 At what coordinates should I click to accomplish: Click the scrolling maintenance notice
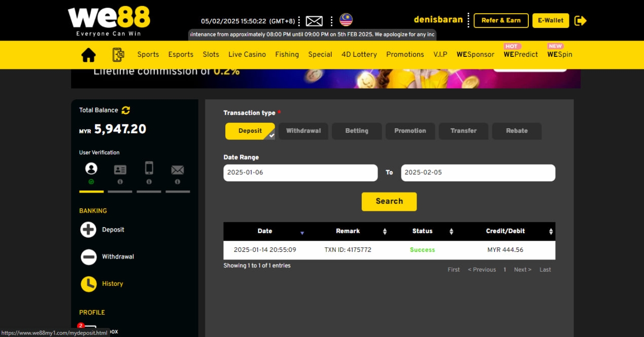coord(312,34)
